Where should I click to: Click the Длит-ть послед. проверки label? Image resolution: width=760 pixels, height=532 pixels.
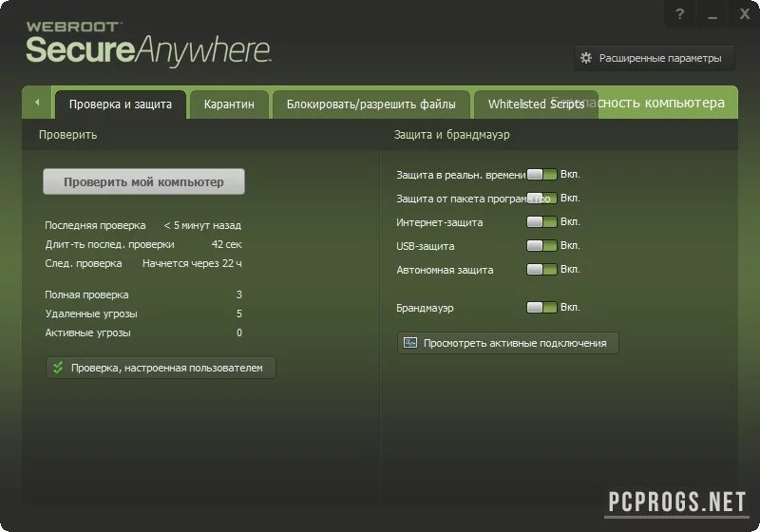(x=109, y=244)
